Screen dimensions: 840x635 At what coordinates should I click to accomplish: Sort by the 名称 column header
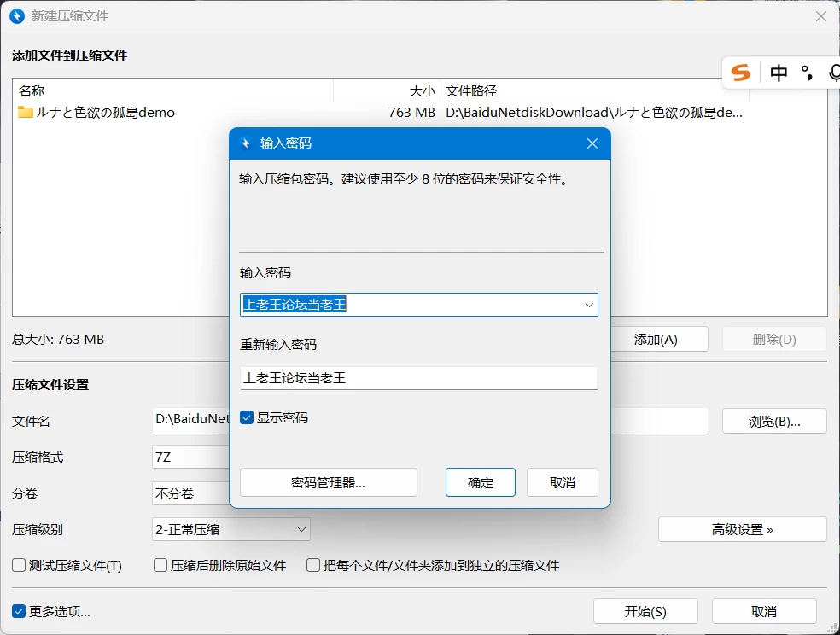tap(172, 91)
